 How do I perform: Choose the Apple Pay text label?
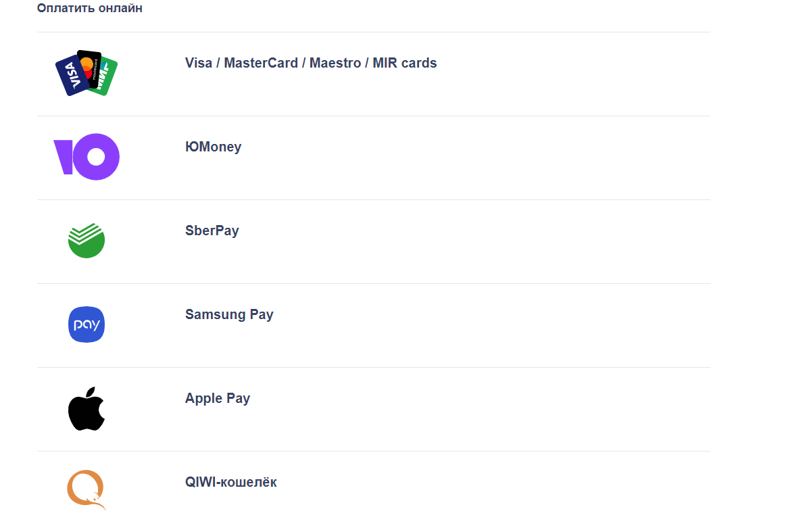point(218,398)
